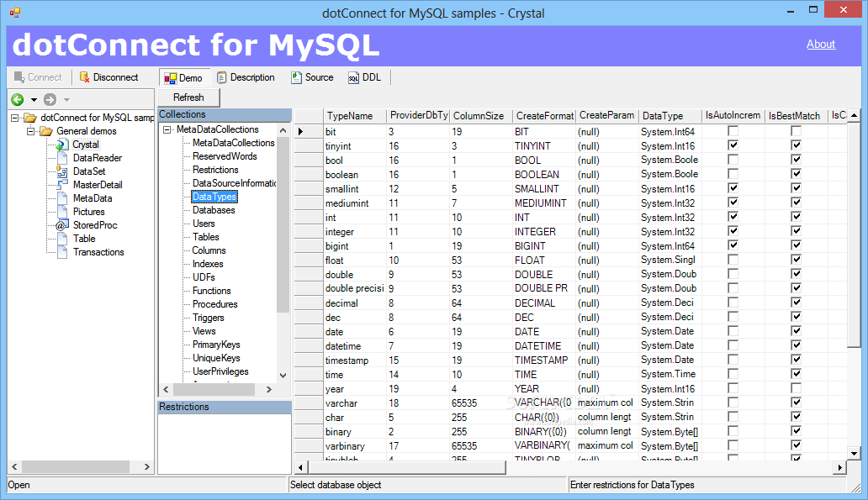
Task: Toggle IsAutoIncrement checkbox for bit row
Action: 733,131
